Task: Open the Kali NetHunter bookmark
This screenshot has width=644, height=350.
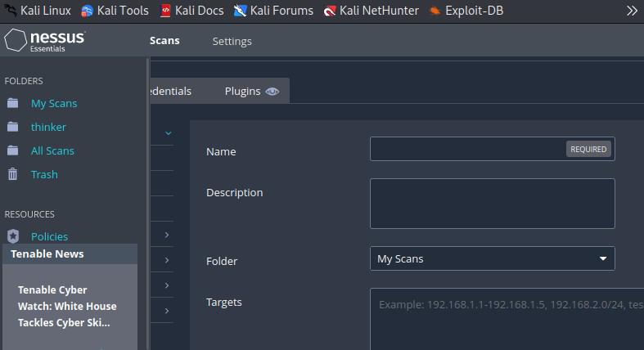Action: (372, 11)
